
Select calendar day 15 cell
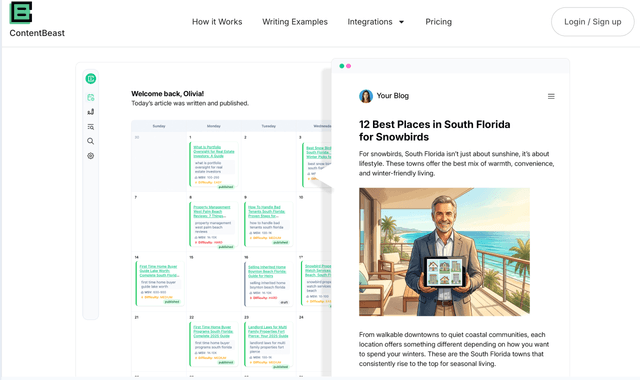click(214, 282)
